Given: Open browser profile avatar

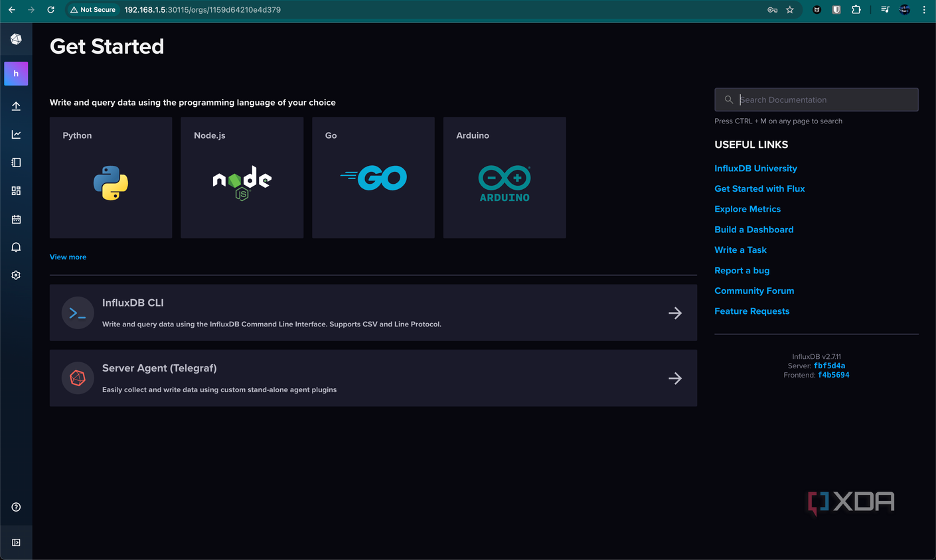Looking at the screenshot, I should (x=905, y=10).
